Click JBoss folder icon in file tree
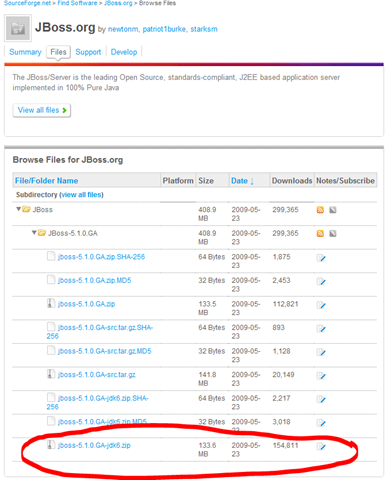 26,209
